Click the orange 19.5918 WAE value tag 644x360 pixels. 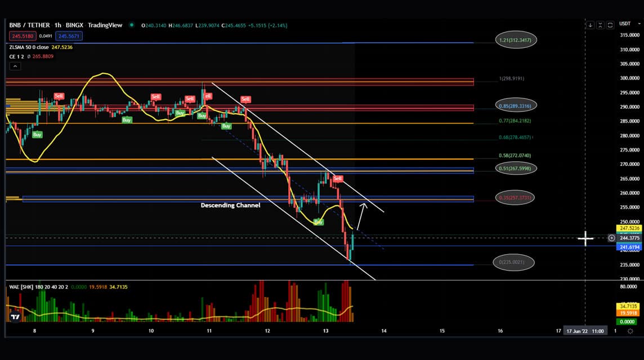point(628,313)
